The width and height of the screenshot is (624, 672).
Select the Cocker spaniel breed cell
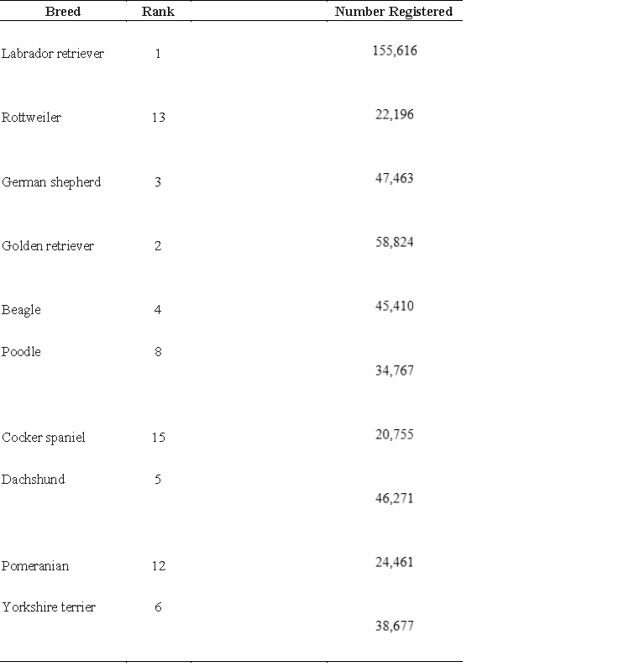click(44, 438)
